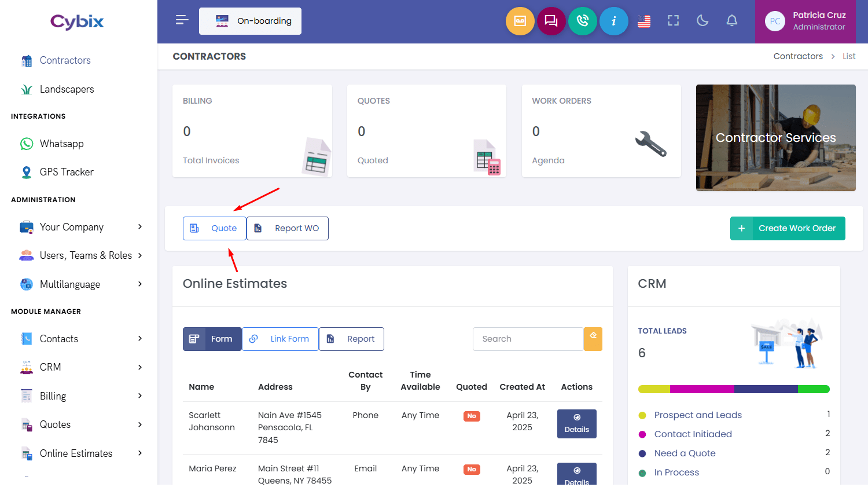Click the Billing sidebar icon
Viewport: 868px width, 487px height.
pyautogui.click(x=27, y=396)
